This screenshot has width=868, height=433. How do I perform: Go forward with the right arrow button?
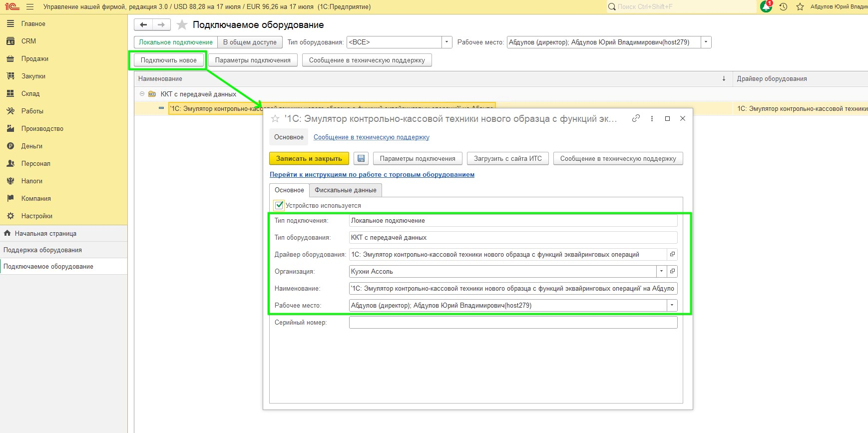click(161, 24)
